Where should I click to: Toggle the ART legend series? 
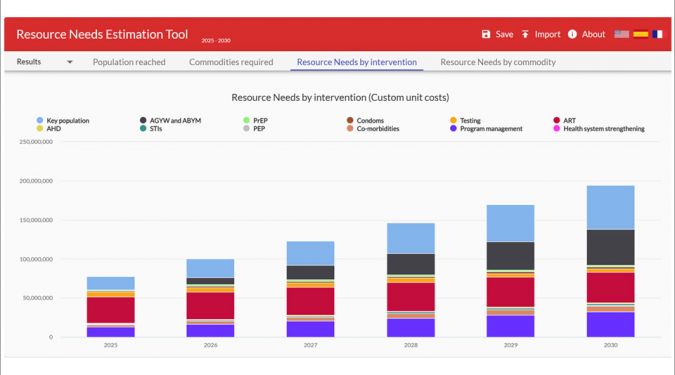pyautogui.click(x=564, y=121)
